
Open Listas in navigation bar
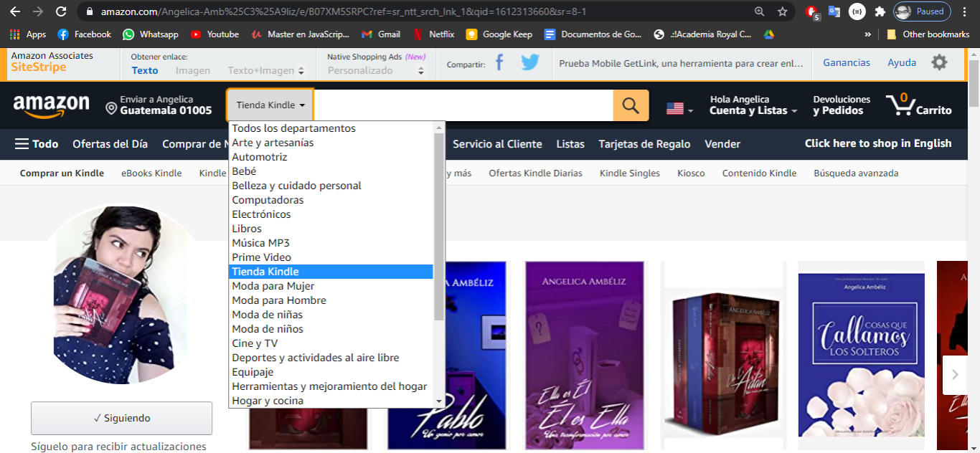pyautogui.click(x=570, y=144)
